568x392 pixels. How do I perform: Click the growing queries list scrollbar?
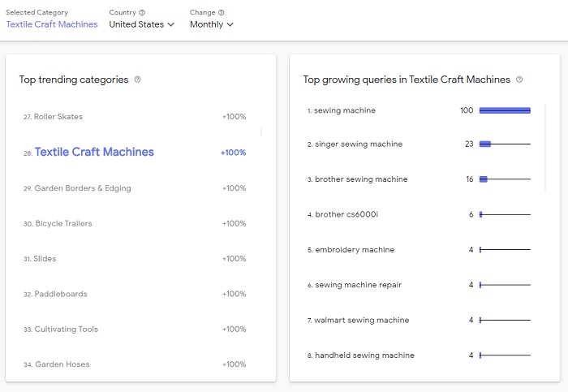coord(545,149)
